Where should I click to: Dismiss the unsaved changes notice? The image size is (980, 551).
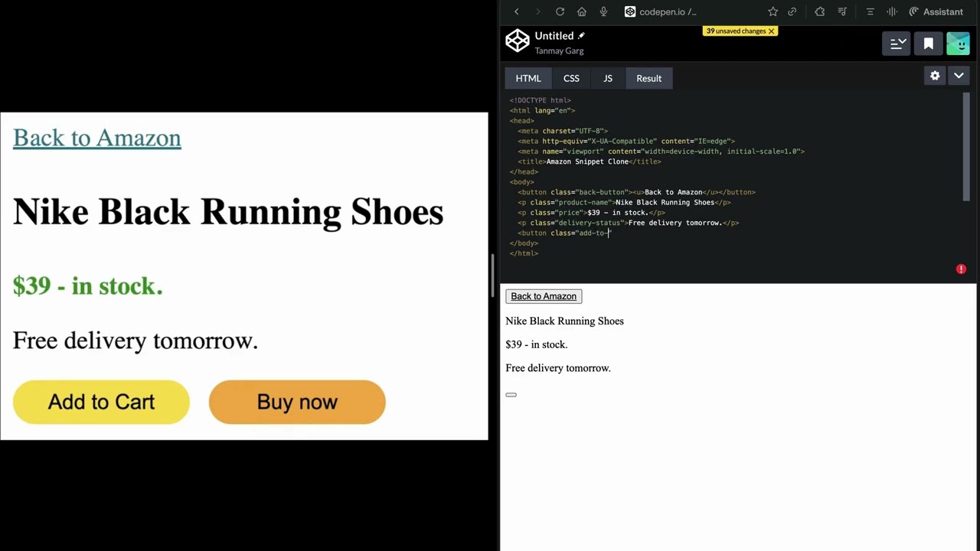pos(771,31)
